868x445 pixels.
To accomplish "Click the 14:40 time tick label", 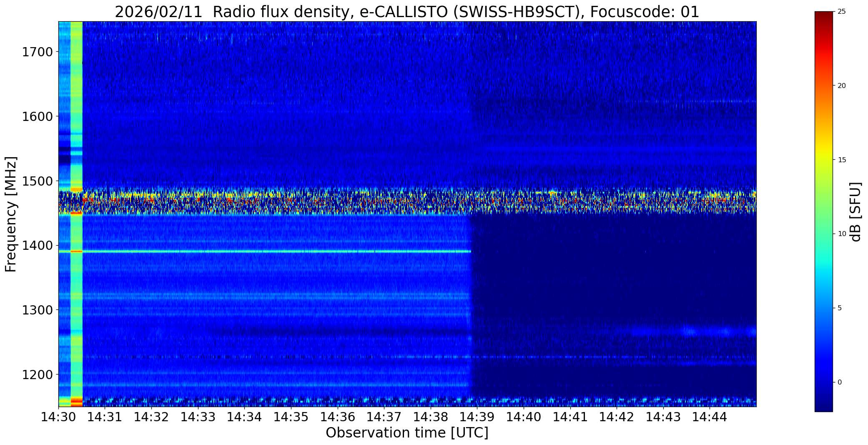I will pyautogui.click(x=524, y=417).
